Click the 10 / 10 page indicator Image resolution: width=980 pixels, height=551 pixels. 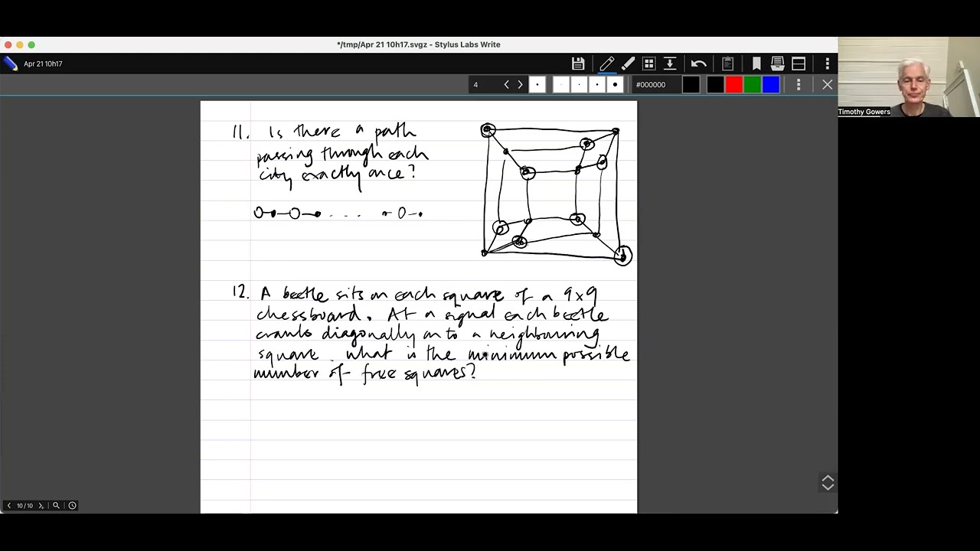[x=25, y=506]
